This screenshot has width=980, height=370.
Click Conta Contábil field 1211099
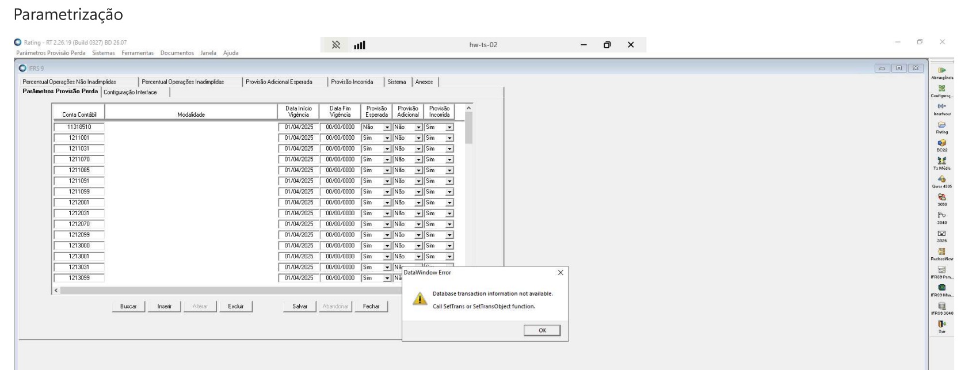[79, 192]
